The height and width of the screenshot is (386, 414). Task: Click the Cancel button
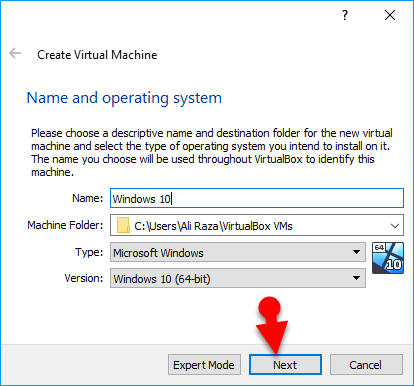366,365
